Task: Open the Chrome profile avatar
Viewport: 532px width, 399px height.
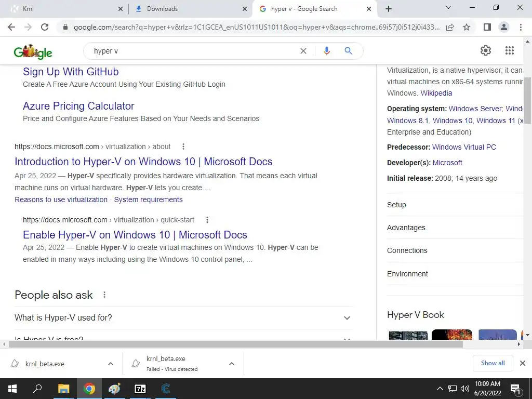Action: click(504, 27)
